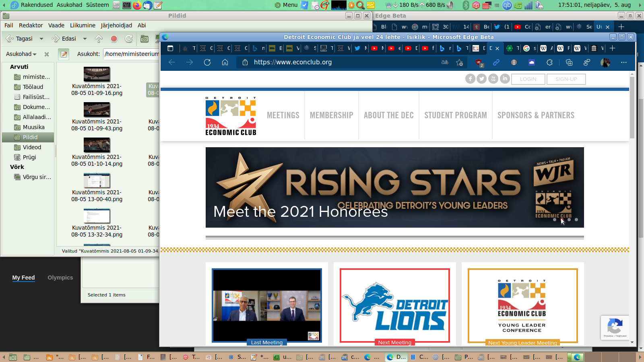Select Kuvatõmmis 2021-08-05 13-00-40.png thumbnail
This screenshot has height=362, width=644.
[x=97, y=181]
